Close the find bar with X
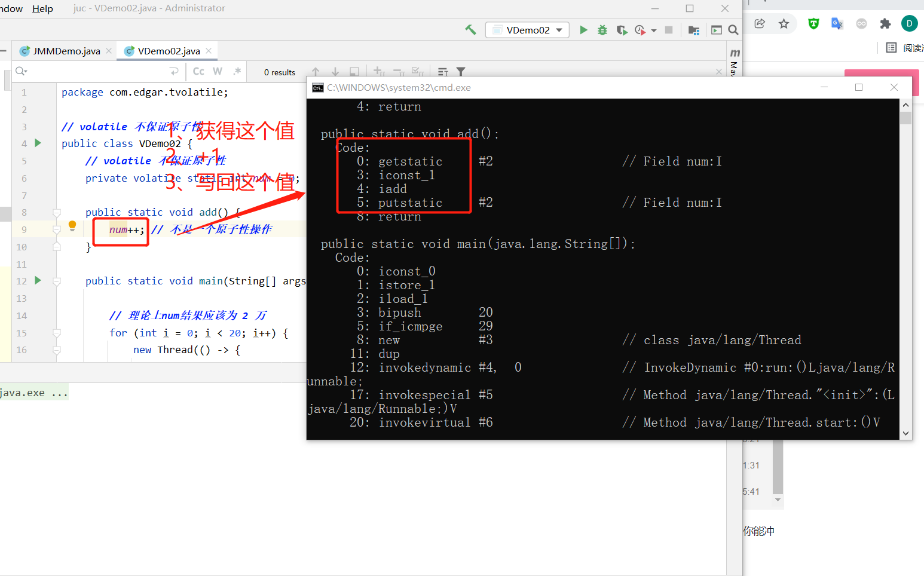The image size is (924, 576). tap(719, 72)
